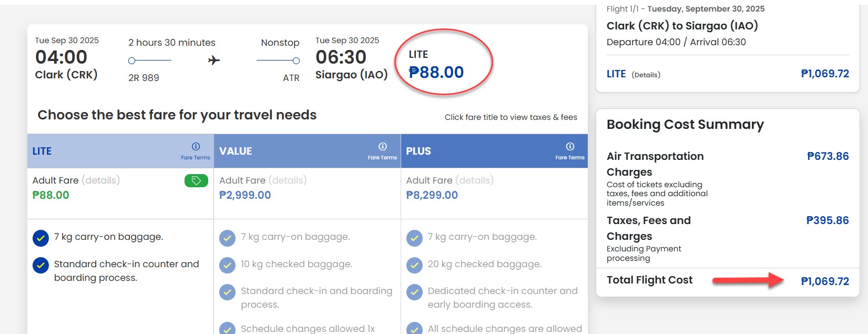Click the ₱8,299.00 PLUS fare price
The width and height of the screenshot is (868, 334).
point(432,195)
